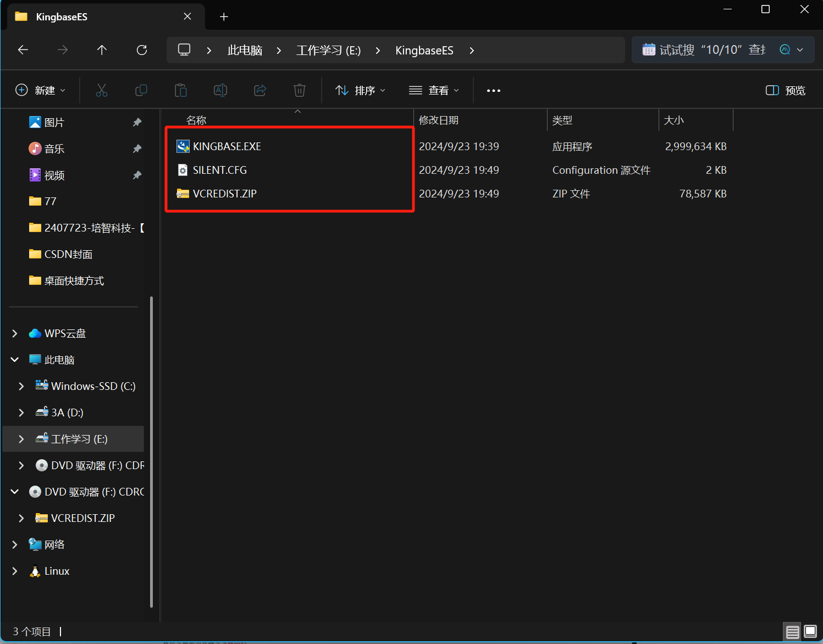Click the Share icon in toolbar
This screenshot has height=644, width=823.
(x=260, y=90)
